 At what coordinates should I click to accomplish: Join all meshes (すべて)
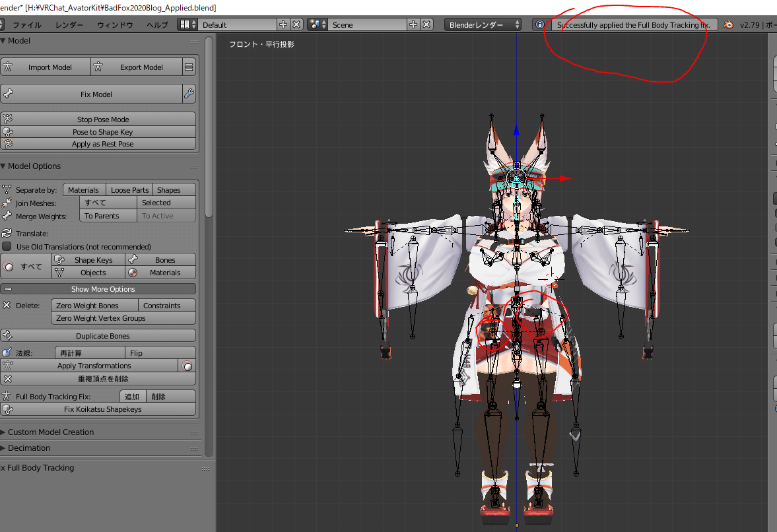click(x=108, y=203)
